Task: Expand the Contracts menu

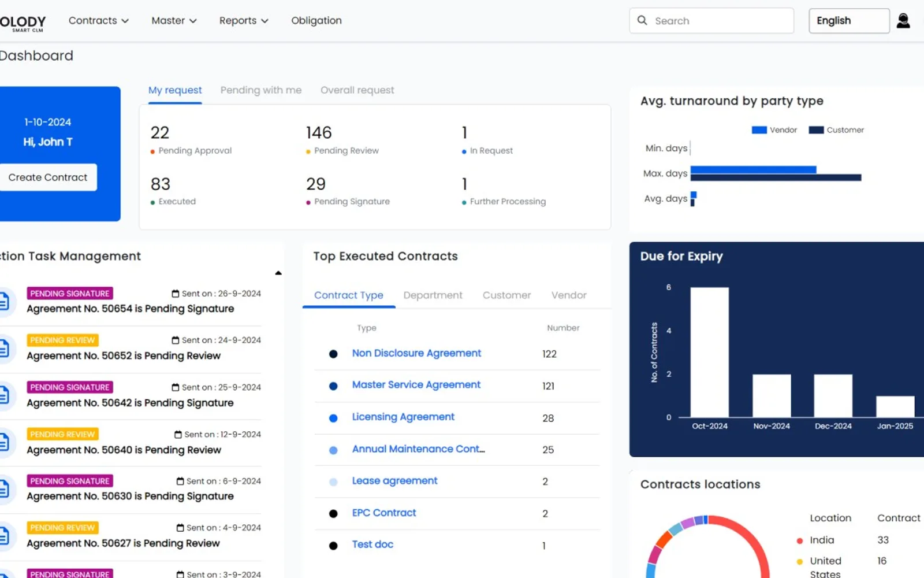Action: point(98,21)
